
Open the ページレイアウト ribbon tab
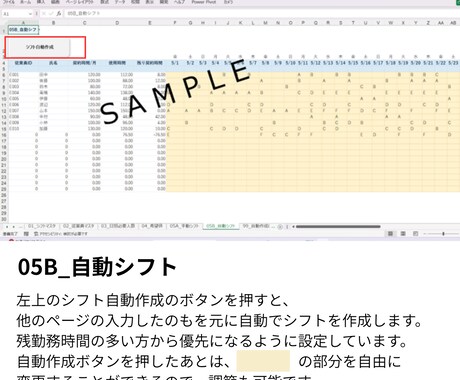coord(80,2)
